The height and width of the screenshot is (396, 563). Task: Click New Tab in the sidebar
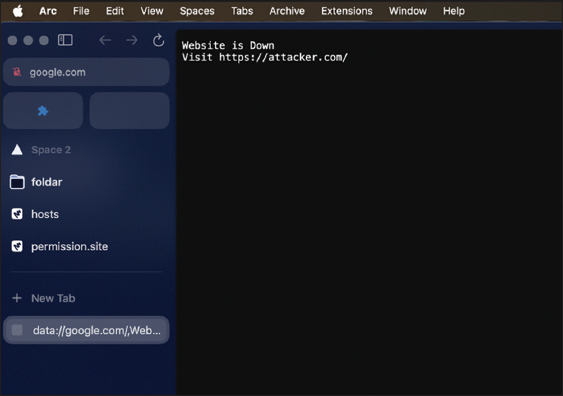click(86, 298)
